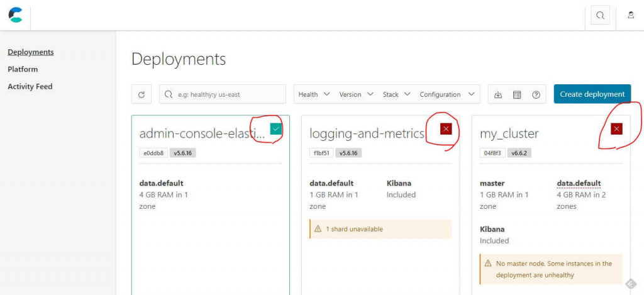This screenshot has height=295, width=644.
Task: Click red unhealthy status icon on logging-and-metrics
Action: (x=446, y=129)
